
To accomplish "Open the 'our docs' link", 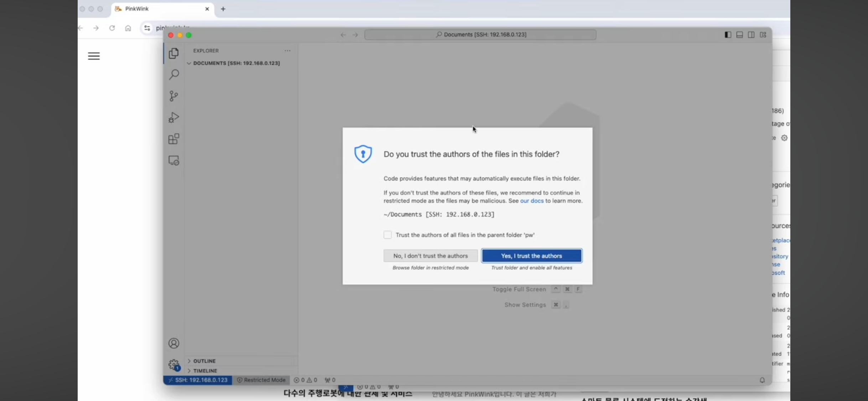I will [532, 201].
